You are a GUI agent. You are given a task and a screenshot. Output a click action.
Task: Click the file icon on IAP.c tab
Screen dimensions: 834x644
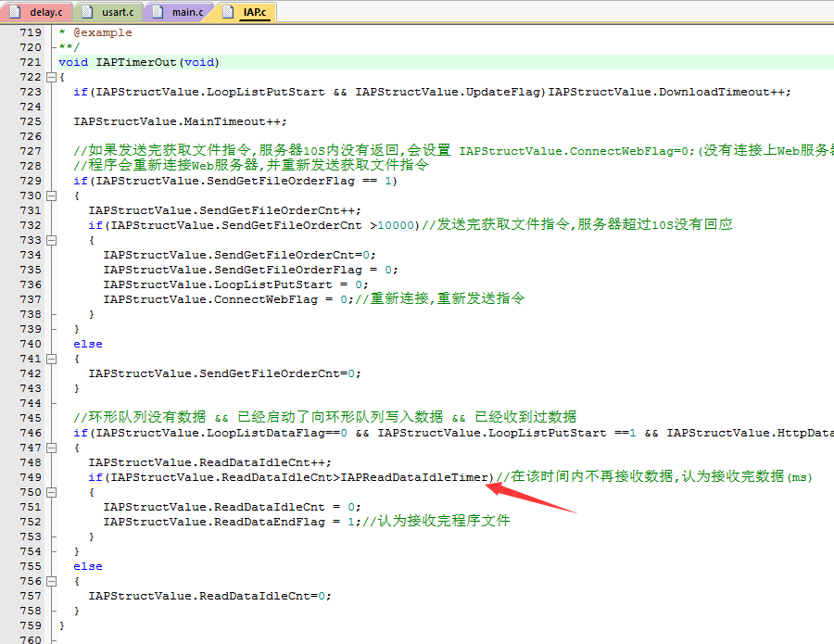point(228,12)
